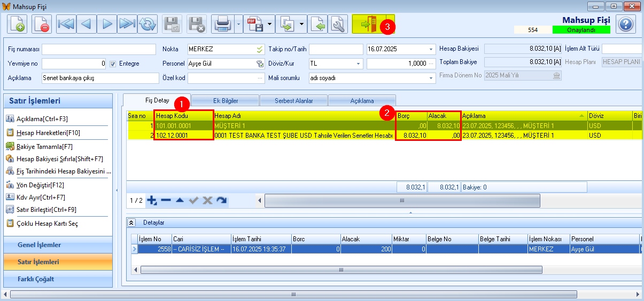Add a row with plus icon
644x301 pixels.
pyautogui.click(x=152, y=201)
